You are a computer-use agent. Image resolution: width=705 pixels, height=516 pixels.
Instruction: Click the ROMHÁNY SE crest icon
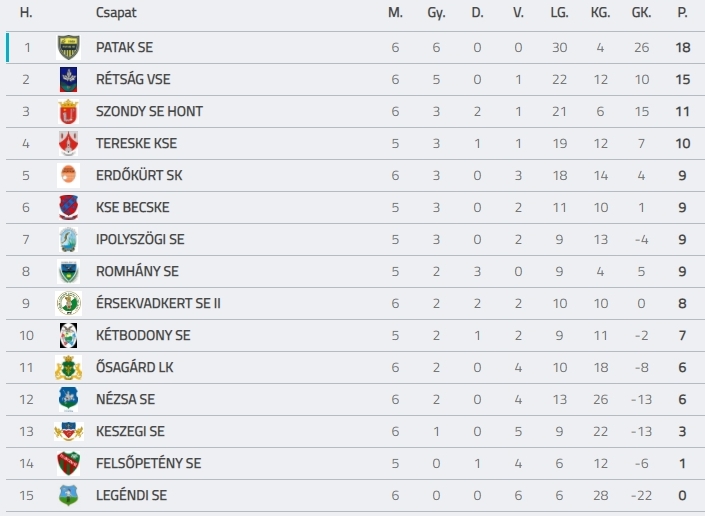pyautogui.click(x=68, y=271)
